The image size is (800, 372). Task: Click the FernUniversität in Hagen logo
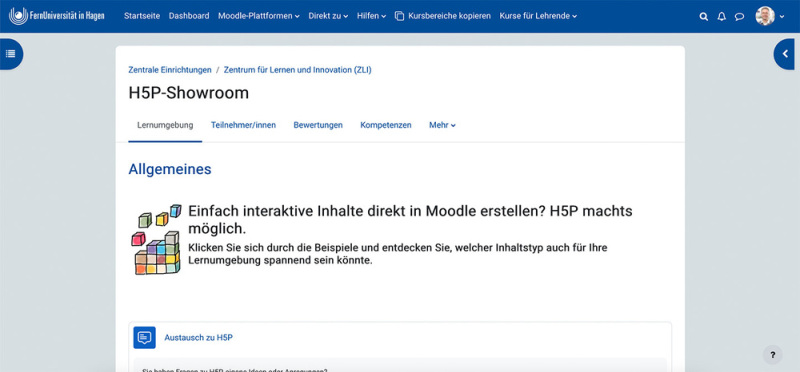pos(57,16)
